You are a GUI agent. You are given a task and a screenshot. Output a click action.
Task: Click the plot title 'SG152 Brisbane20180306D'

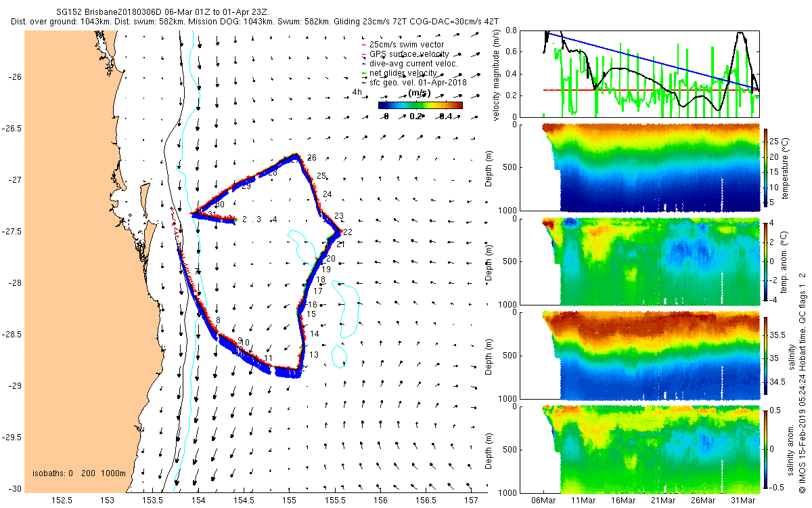pyautogui.click(x=108, y=12)
